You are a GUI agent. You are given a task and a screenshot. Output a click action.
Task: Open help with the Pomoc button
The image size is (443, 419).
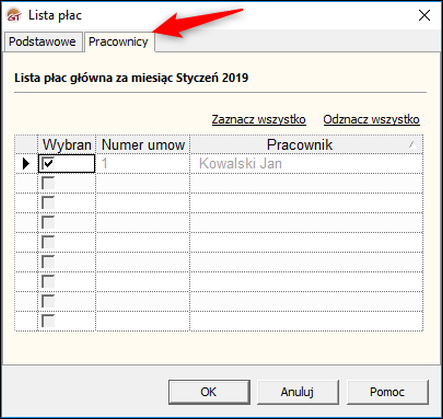[x=387, y=392]
